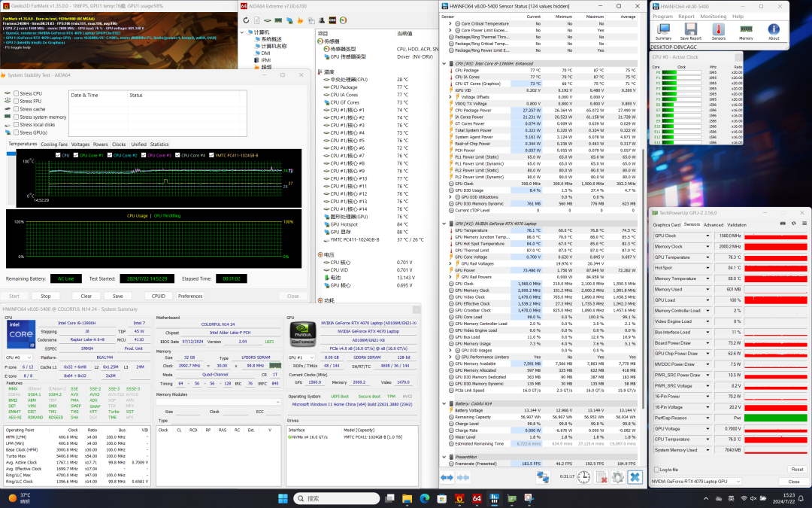Switch to the Cooling Fans tab

[x=53, y=144]
